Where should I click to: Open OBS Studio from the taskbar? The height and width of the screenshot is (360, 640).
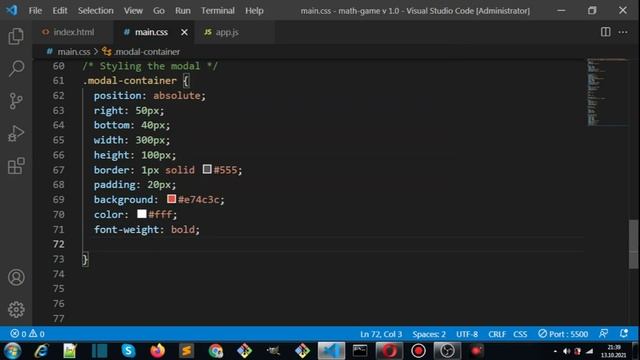[447, 351]
